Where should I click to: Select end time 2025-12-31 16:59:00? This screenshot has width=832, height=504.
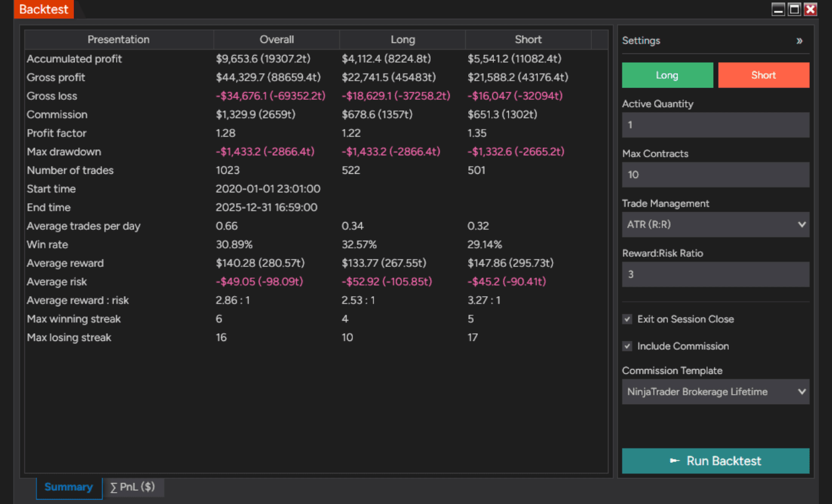click(x=266, y=207)
